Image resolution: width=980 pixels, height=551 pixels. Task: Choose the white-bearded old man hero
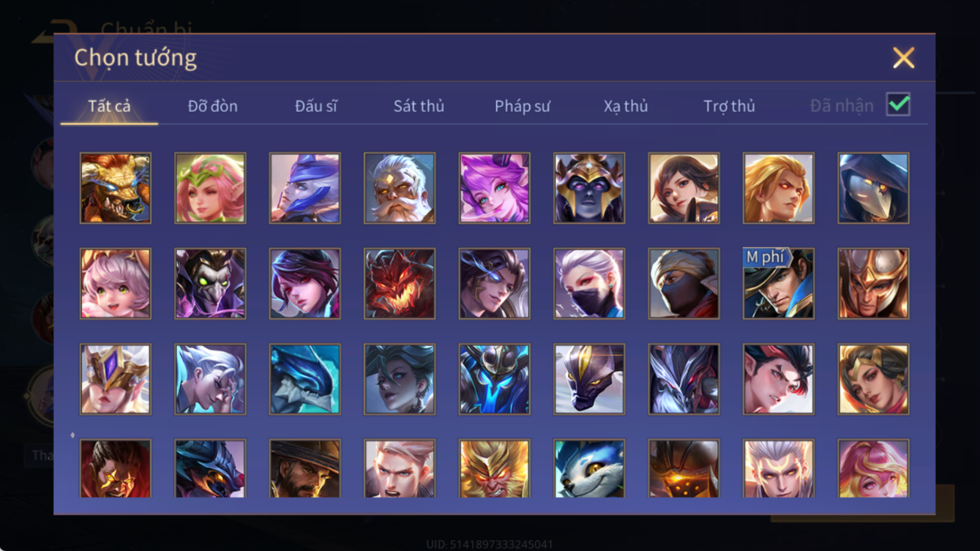coord(400,188)
